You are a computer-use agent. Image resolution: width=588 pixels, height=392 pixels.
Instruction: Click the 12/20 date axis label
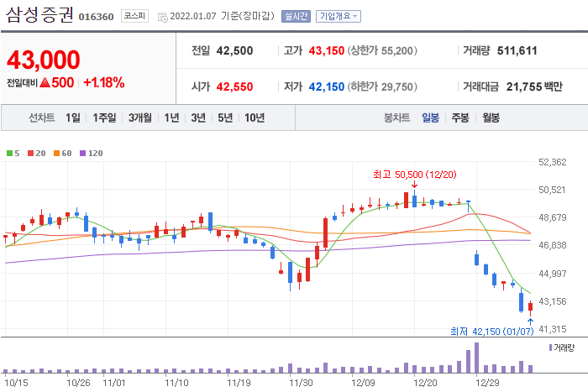(425, 383)
